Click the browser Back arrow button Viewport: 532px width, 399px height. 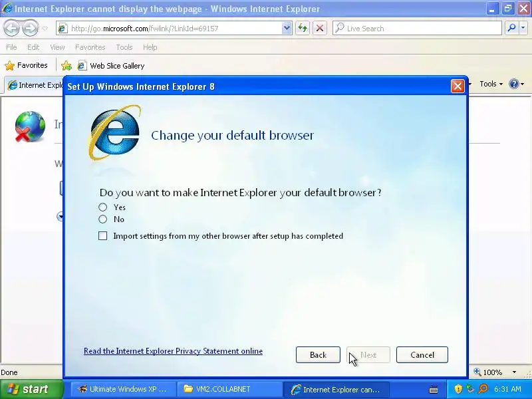coord(11,28)
